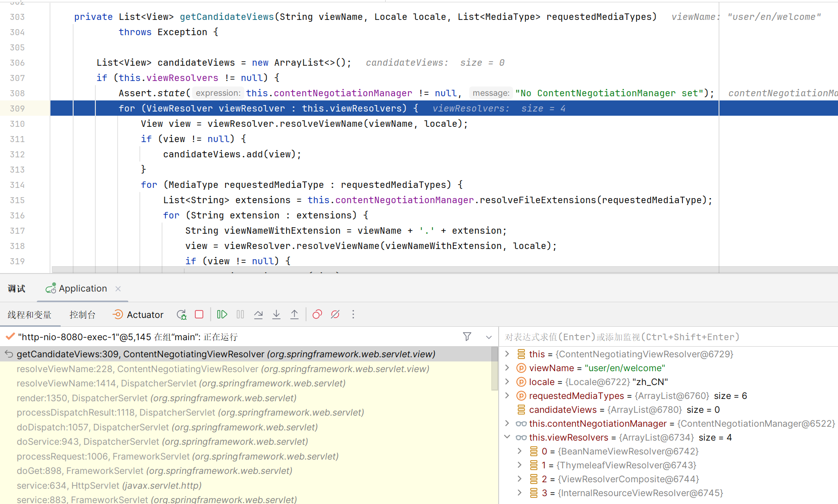The width and height of the screenshot is (838, 504).
Task: Select frame processDispatchResult:1118
Action: coord(246,412)
